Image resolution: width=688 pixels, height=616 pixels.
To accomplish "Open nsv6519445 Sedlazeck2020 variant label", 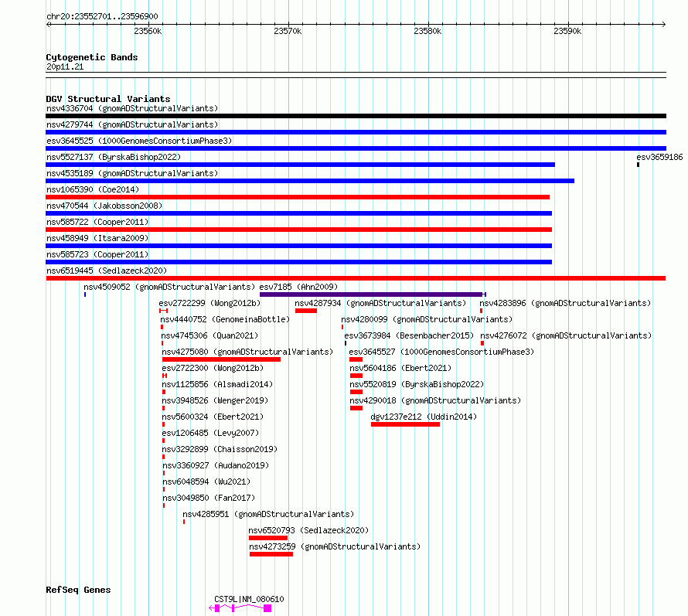I will (x=107, y=271).
